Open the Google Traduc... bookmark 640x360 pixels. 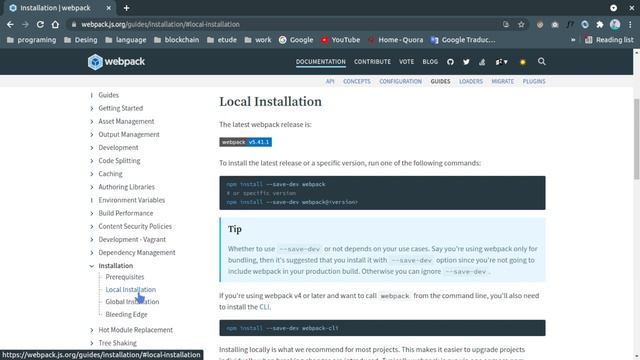463,40
